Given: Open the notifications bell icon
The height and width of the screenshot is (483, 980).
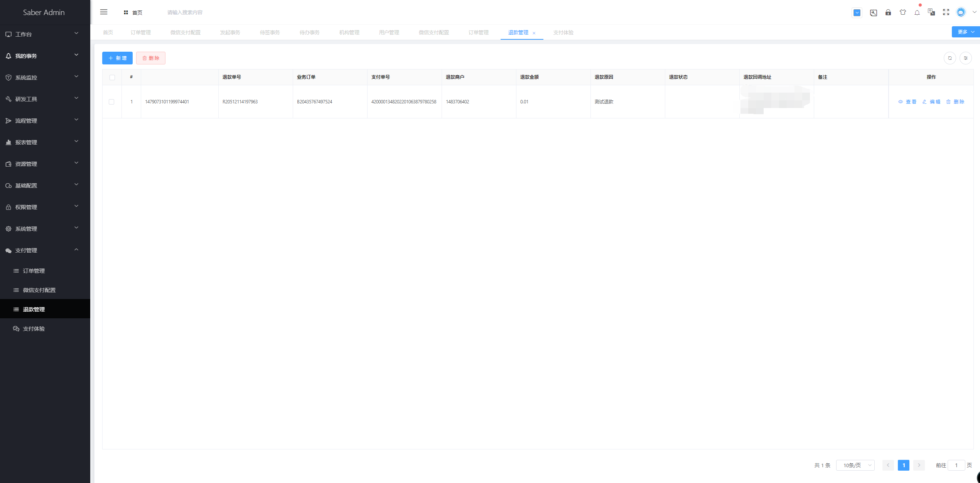Looking at the screenshot, I should pos(917,12).
